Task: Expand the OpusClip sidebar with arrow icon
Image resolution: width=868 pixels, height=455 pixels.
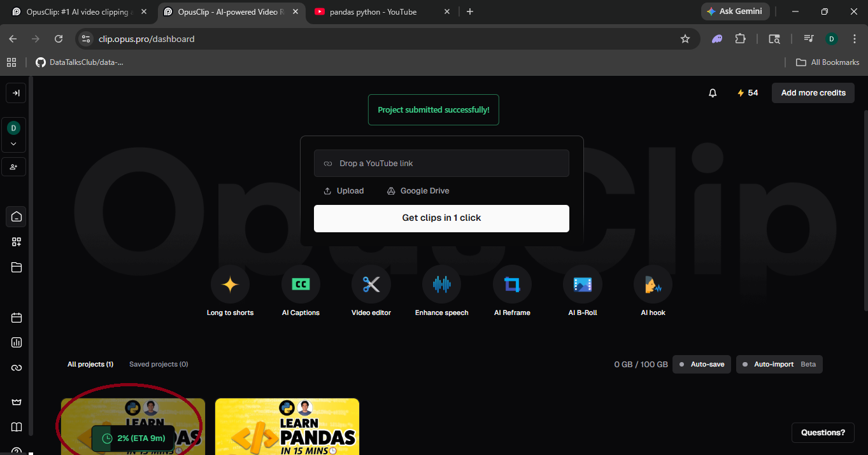Action: click(x=16, y=93)
